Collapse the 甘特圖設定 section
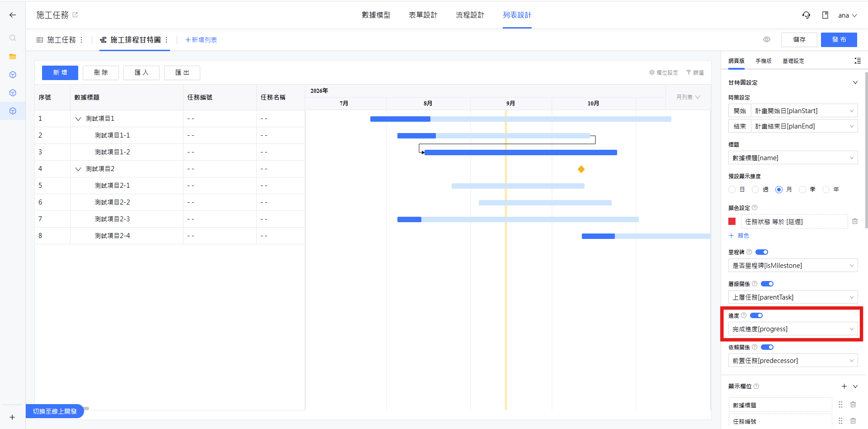Image resolution: width=868 pixels, height=429 pixels. tap(855, 82)
